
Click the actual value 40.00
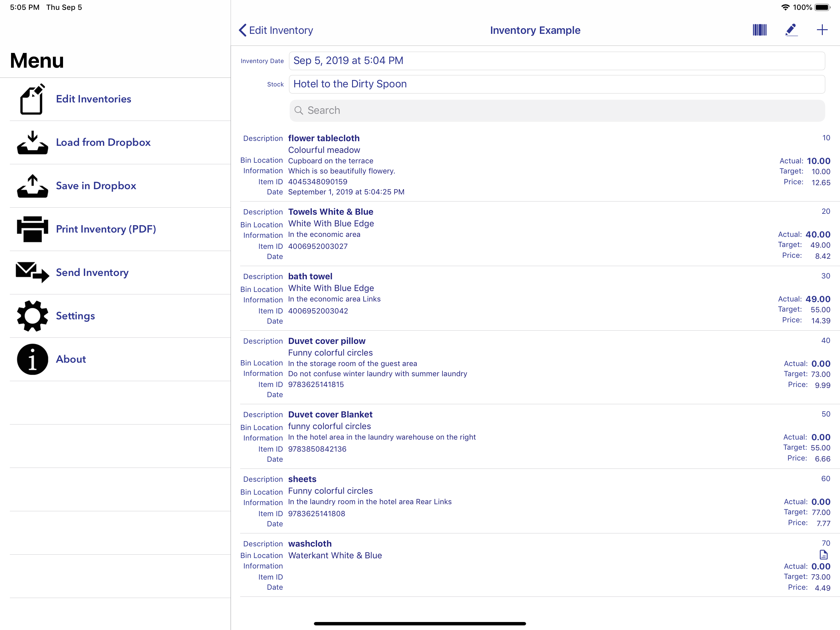point(818,234)
